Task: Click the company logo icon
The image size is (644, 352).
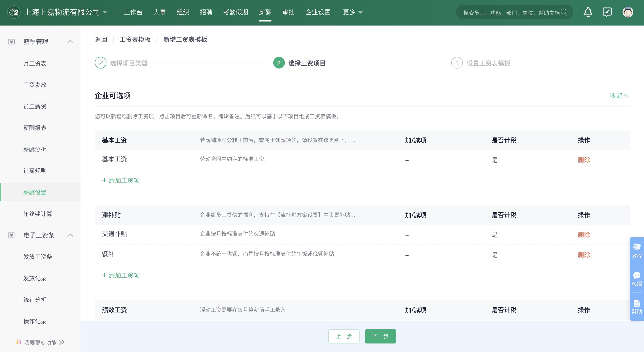Action: click(13, 12)
